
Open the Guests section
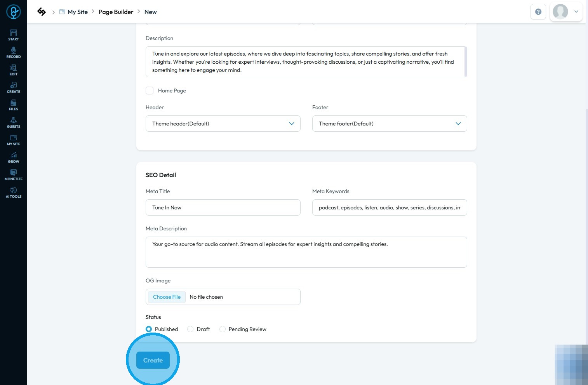(14, 122)
